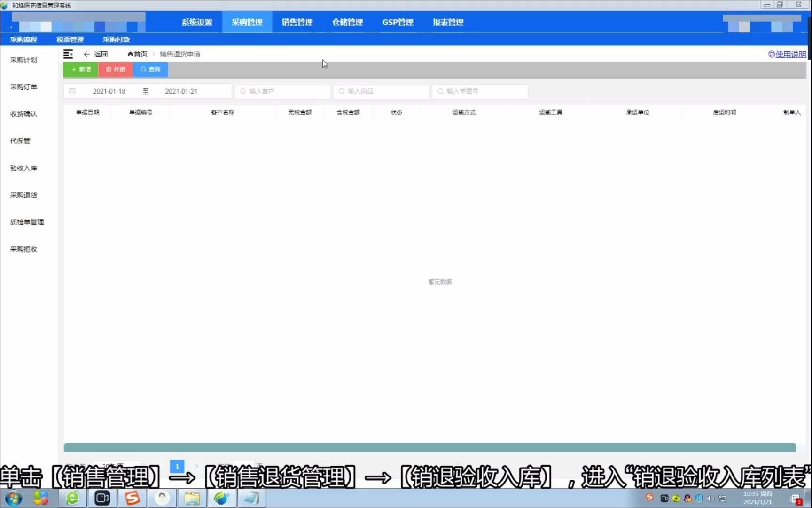Focus the 输入单据号 document number field

480,91
